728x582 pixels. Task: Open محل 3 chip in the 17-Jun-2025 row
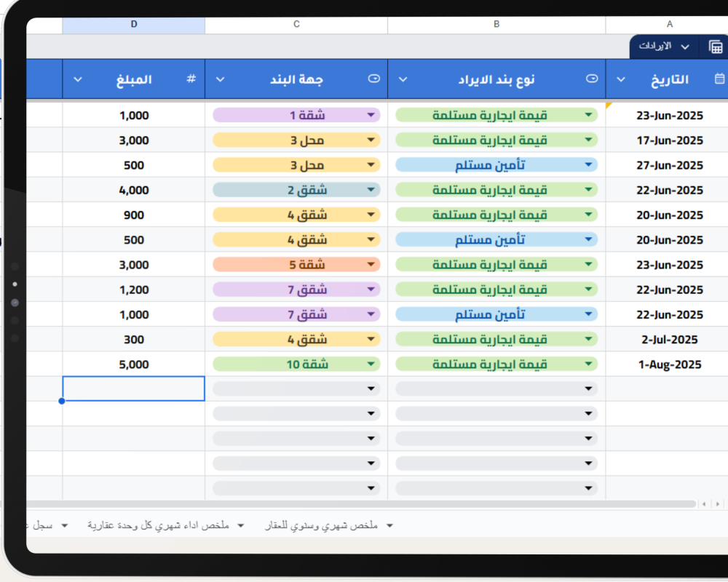(296, 140)
